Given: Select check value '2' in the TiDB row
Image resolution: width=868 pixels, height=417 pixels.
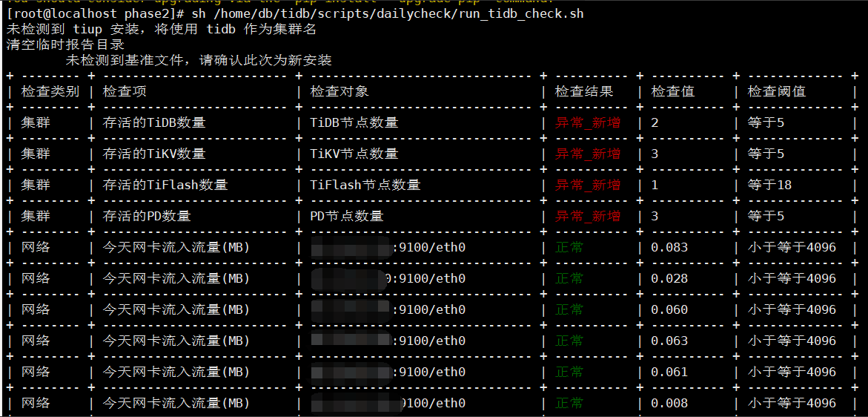Looking at the screenshot, I should (x=655, y=122).
